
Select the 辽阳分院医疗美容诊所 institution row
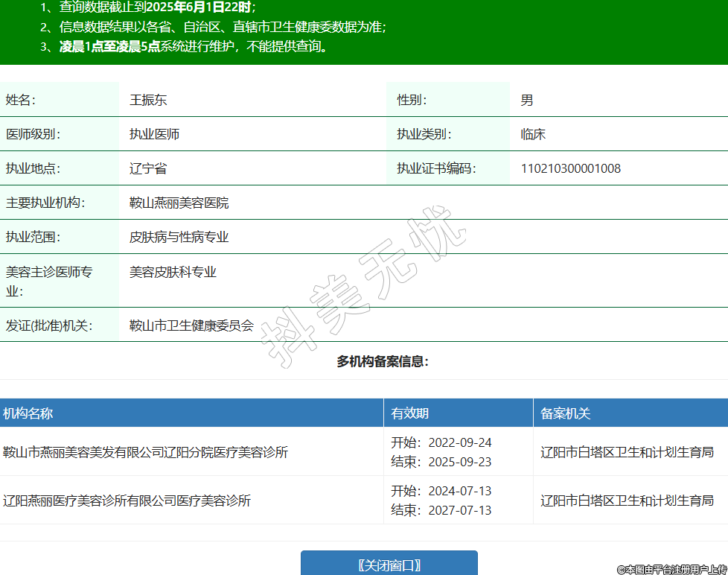point(146,452)
